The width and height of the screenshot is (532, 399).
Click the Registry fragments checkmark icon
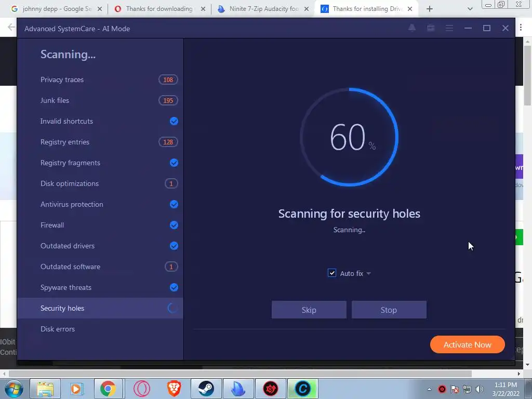tap(174, 163)
